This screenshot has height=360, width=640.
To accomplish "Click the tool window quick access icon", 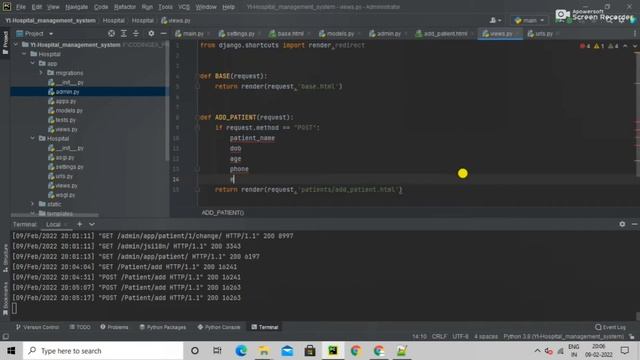I will 5,337.
